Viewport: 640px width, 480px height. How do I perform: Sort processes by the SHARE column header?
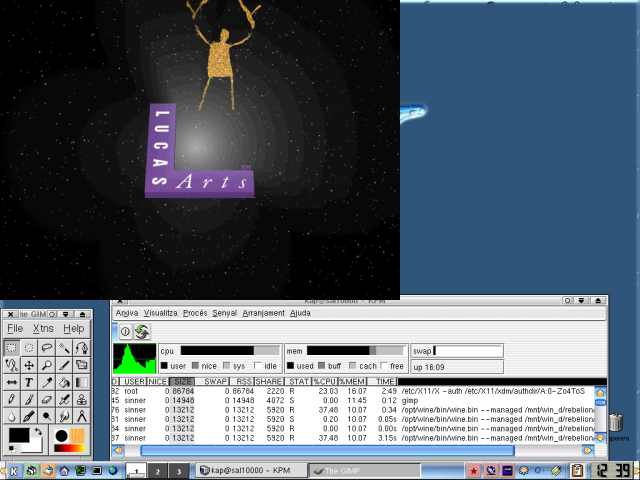click(269, 382)
